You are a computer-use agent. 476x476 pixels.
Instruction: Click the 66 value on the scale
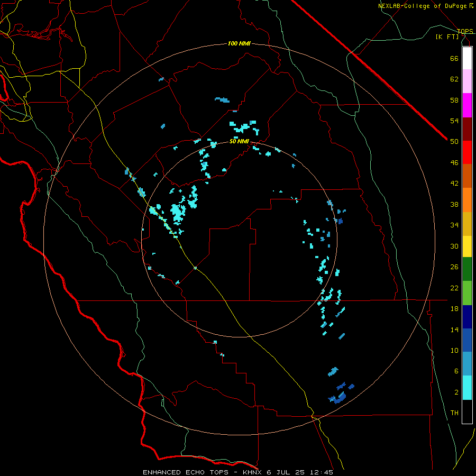click(x=454, y=58)
